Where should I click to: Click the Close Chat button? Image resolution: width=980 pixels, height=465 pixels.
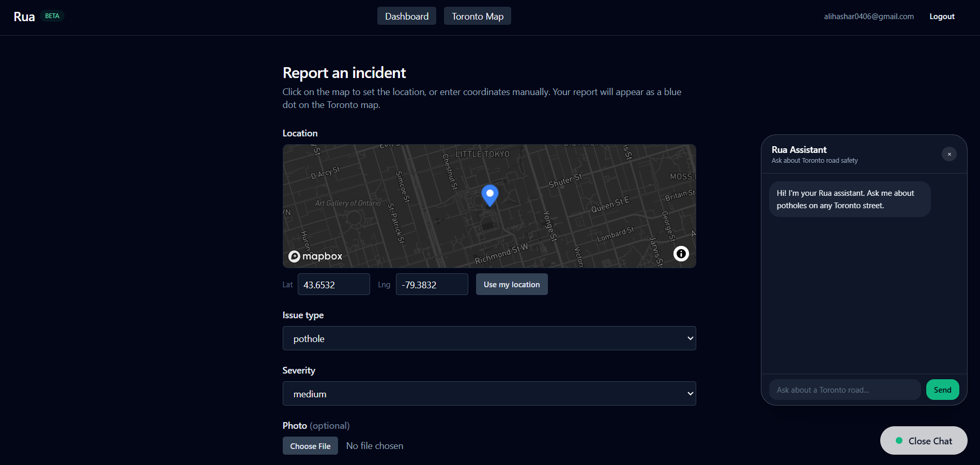(x=924, y=441)
